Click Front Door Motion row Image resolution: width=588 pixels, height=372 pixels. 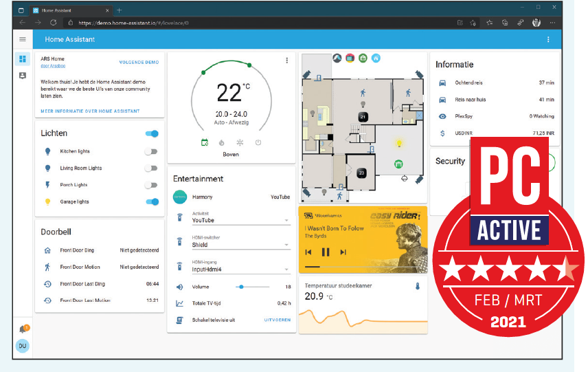tap(100, 267)
